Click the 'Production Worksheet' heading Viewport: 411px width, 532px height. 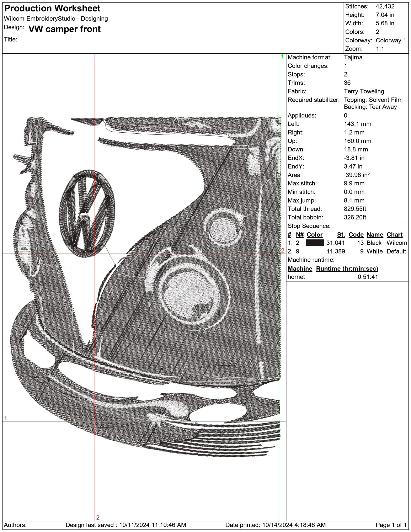click(x=52, y=9)
